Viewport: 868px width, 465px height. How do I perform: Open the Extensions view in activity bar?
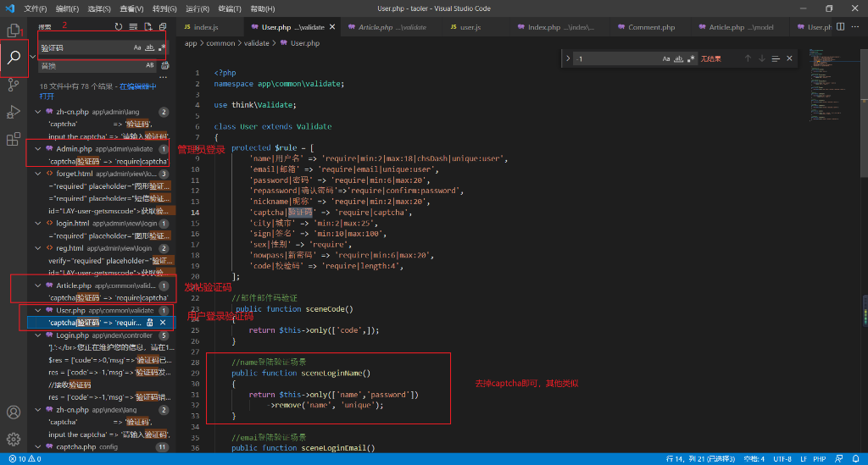pyautogui.click(x=14, y=140)
